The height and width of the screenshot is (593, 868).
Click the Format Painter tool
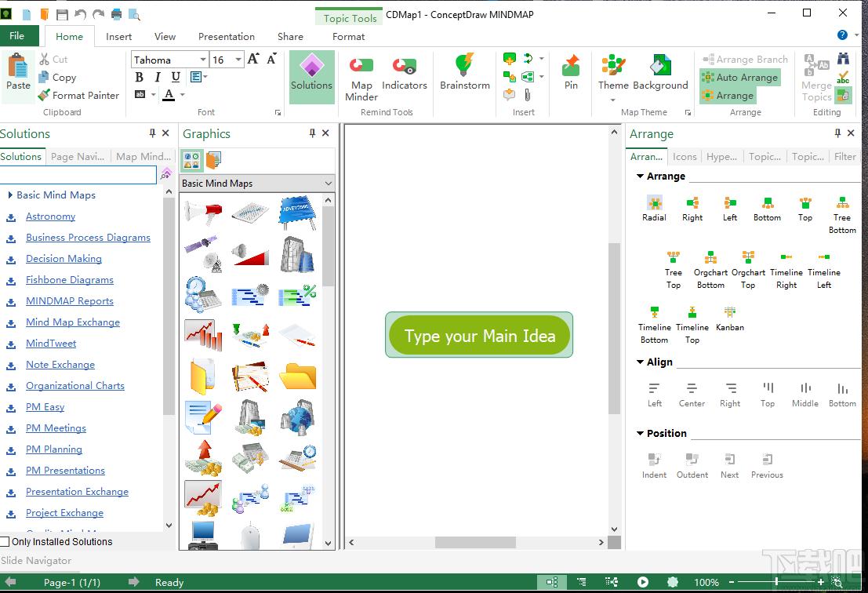click(78, 95)
